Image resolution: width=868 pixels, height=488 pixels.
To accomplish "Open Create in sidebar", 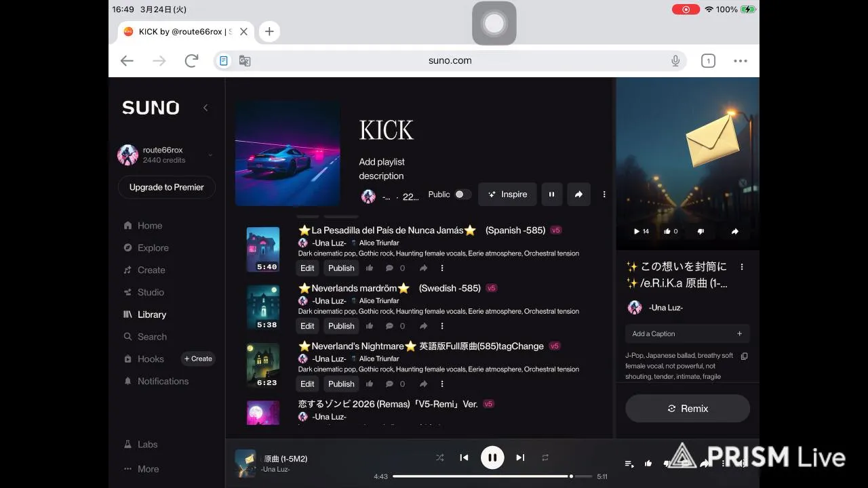I will [x=144, y=270].
